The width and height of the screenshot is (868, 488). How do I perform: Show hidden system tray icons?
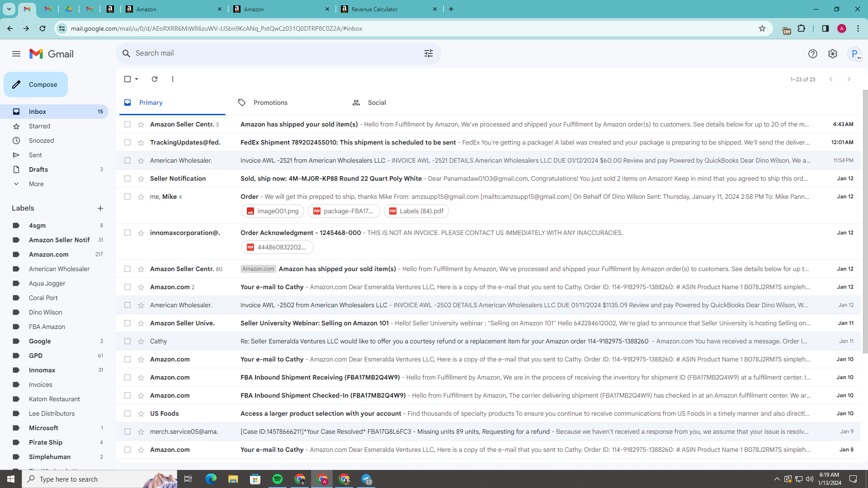777,479
